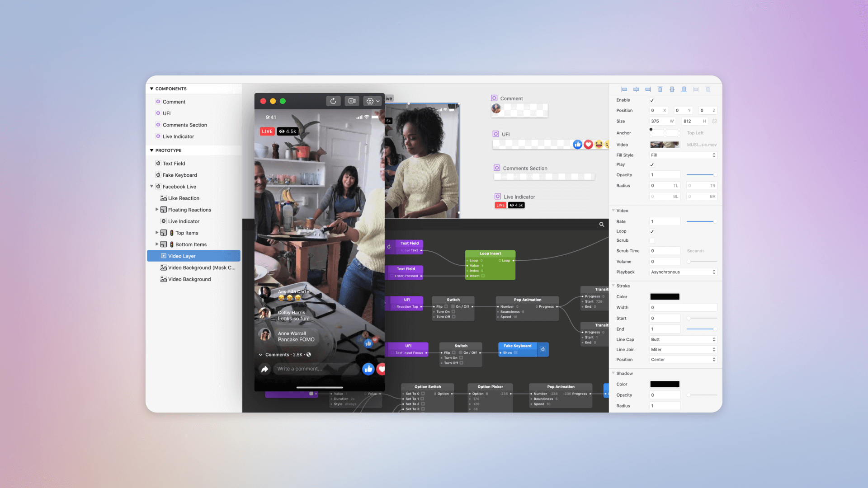Image resolution: width=868 pixels, height=488 pixels.
Task: Restart the prototype in the preview window
Action: pyautogui.click(x=333, y=101)
